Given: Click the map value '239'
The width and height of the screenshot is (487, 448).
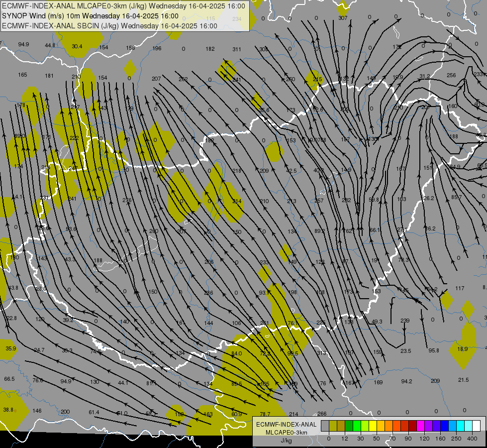Looking at the screenshot, I should click(405, 320).
